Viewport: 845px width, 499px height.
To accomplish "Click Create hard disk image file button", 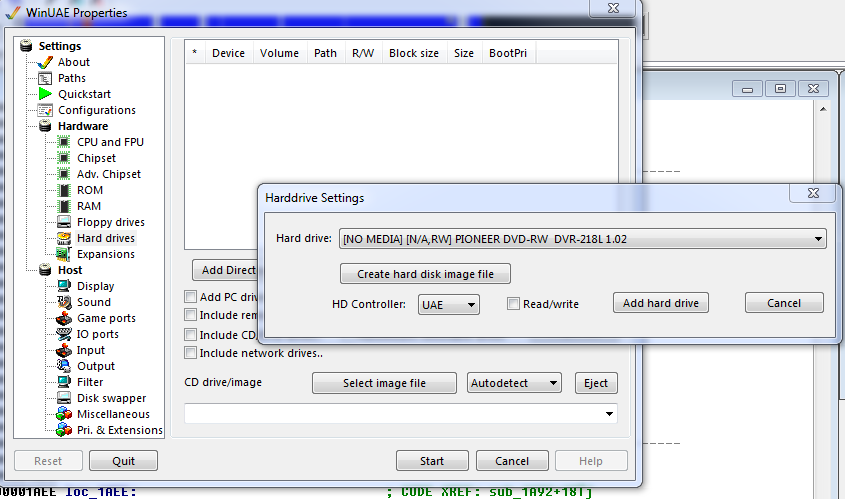I will 425,274.
